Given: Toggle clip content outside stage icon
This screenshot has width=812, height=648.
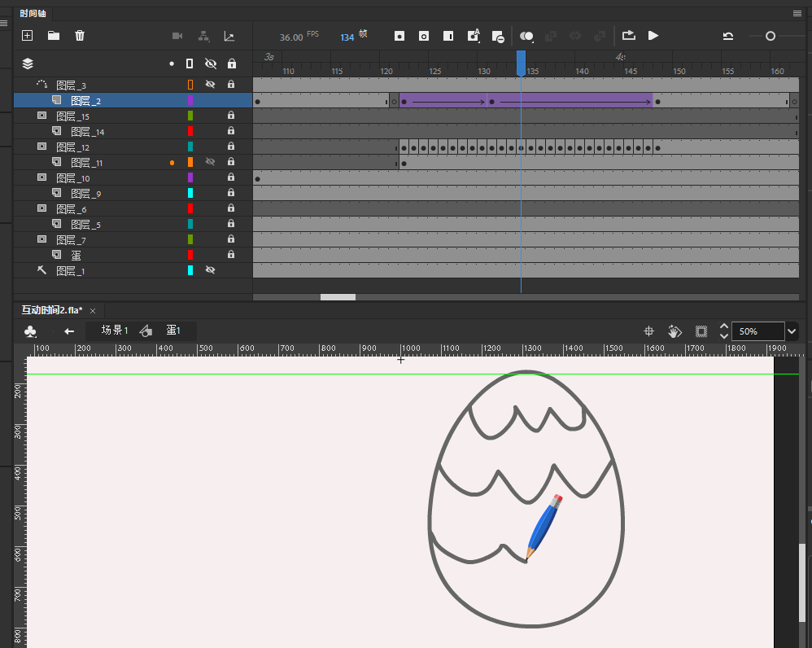Looking at the screenshot, I should point(701,331).
